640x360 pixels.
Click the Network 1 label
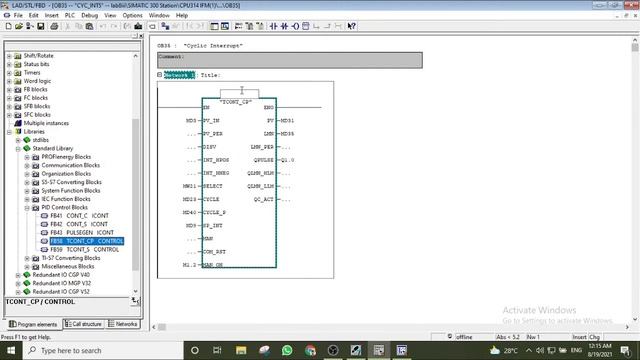pyautogui.click(x=179, y=75)
